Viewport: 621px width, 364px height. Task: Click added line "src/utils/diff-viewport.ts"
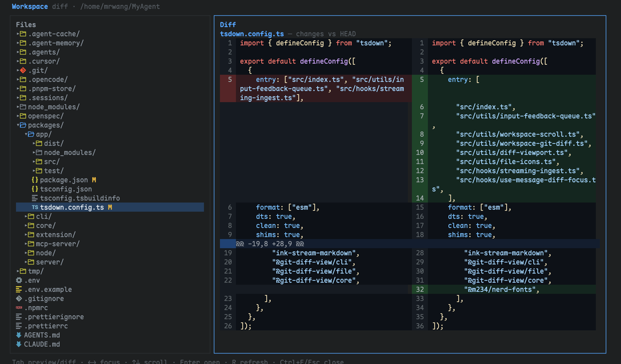[514, 152]
